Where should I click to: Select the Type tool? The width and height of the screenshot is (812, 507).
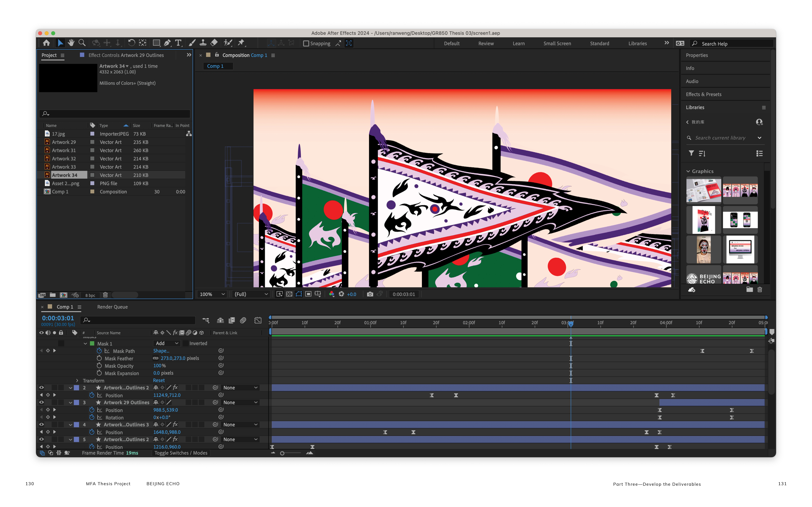point(178,43)
